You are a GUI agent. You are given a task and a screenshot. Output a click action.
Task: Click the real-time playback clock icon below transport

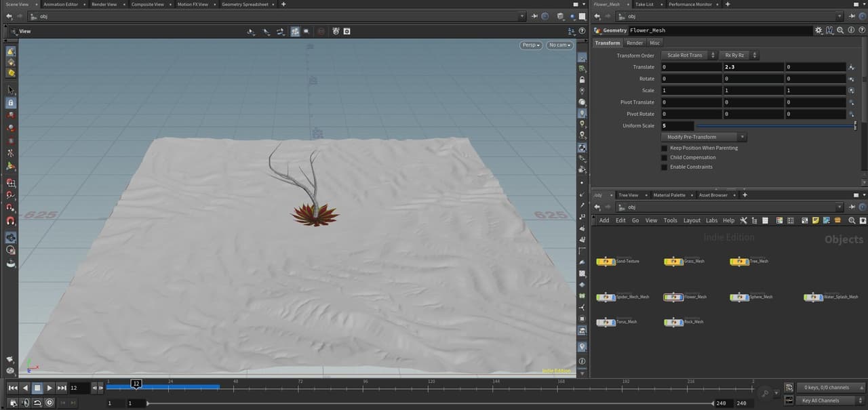pyautogui.click(x=50, y=402)
